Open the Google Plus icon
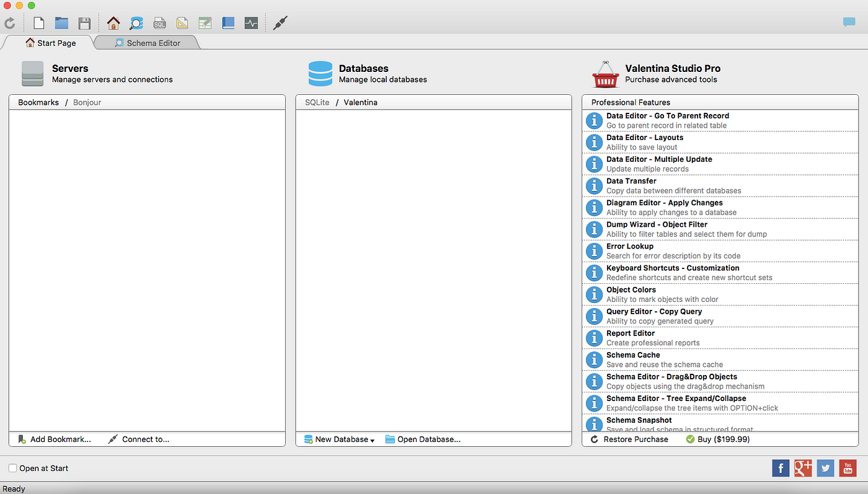868x494 pixels. click(x=803, y=468)
